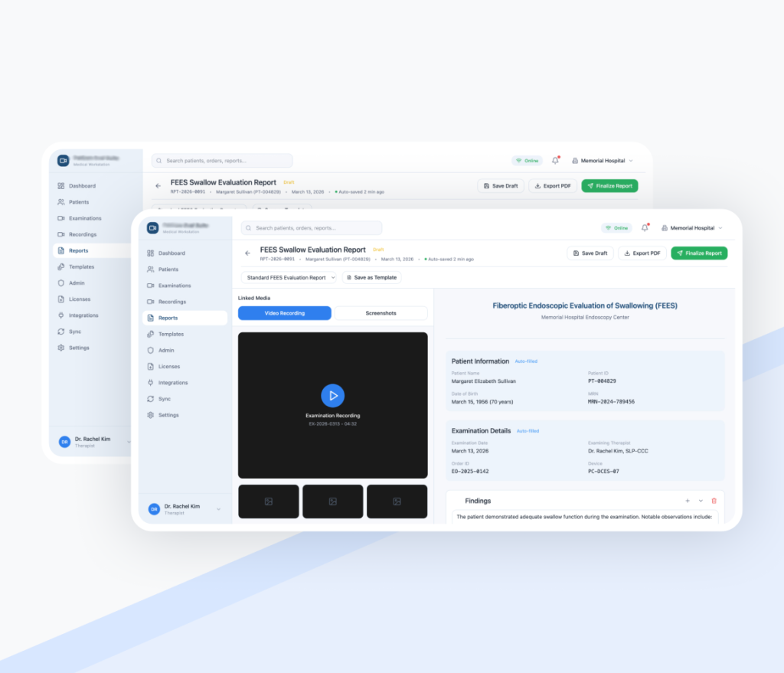Open Standard FEES Evaluation Report dropdown

pyautogui.click(x=289, y=278)
